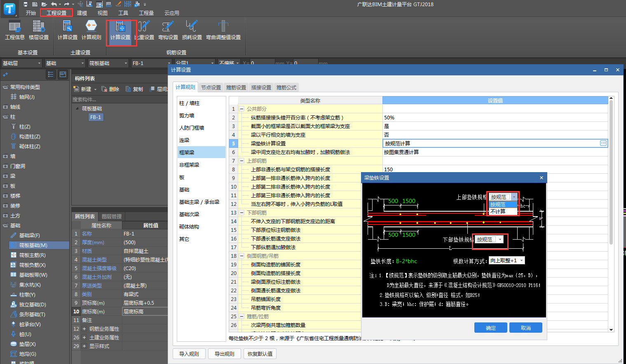Switch to 图层管理 tab
Image resolution: width=626 pixels, height=364 pixels.
point(112,216)
